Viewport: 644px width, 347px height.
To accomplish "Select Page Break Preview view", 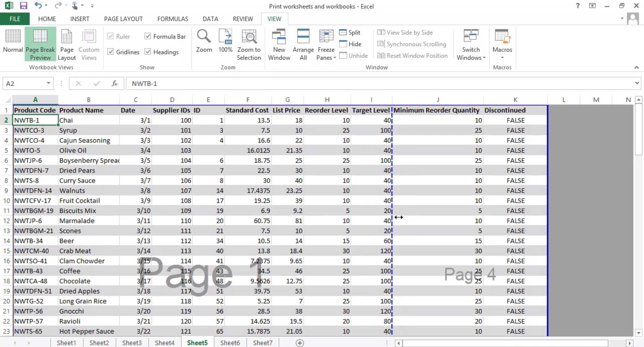I will (x=40, y=45).
